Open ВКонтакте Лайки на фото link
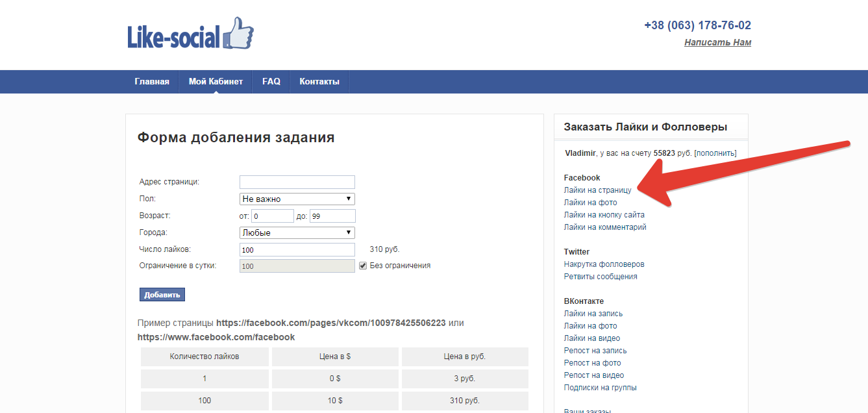The image size is (868, 413). 591,326
